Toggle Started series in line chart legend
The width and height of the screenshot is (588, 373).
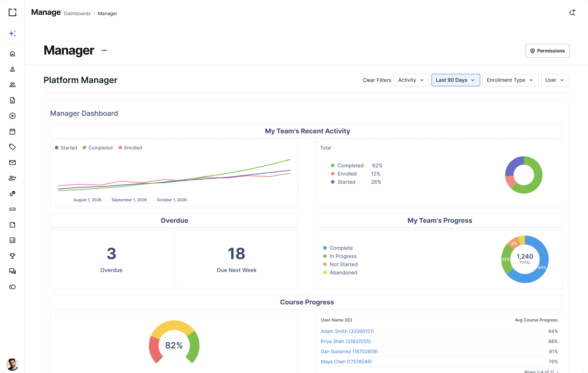coord(66,148)
